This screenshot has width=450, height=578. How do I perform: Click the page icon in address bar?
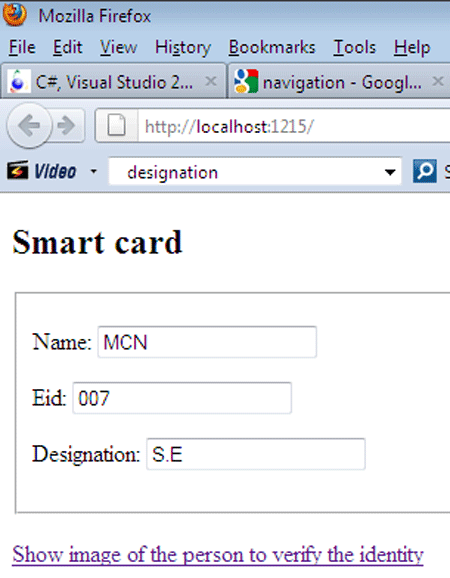pos(116,125)
